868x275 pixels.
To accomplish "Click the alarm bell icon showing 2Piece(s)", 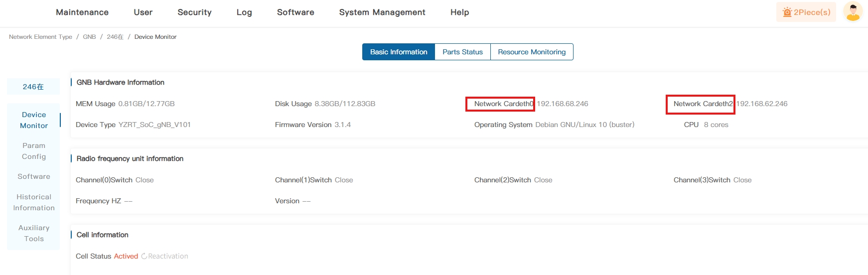I will tap(787, 12).
